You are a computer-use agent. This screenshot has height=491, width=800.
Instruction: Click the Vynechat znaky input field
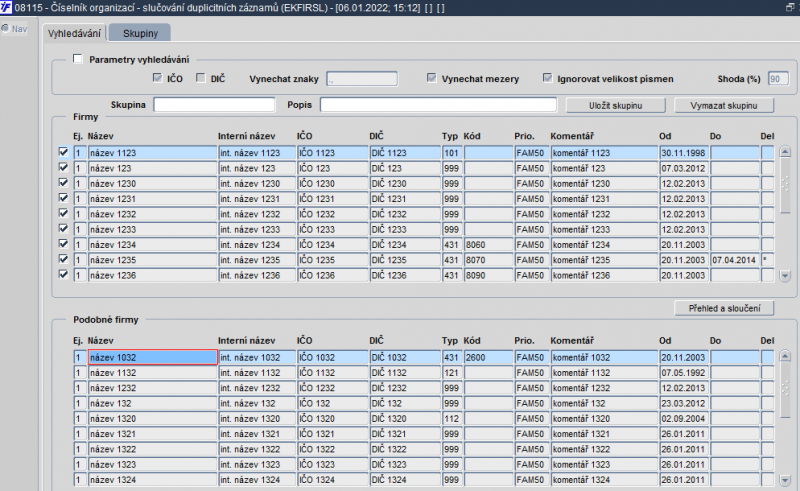pyautogui.click(x=362, y=79)
